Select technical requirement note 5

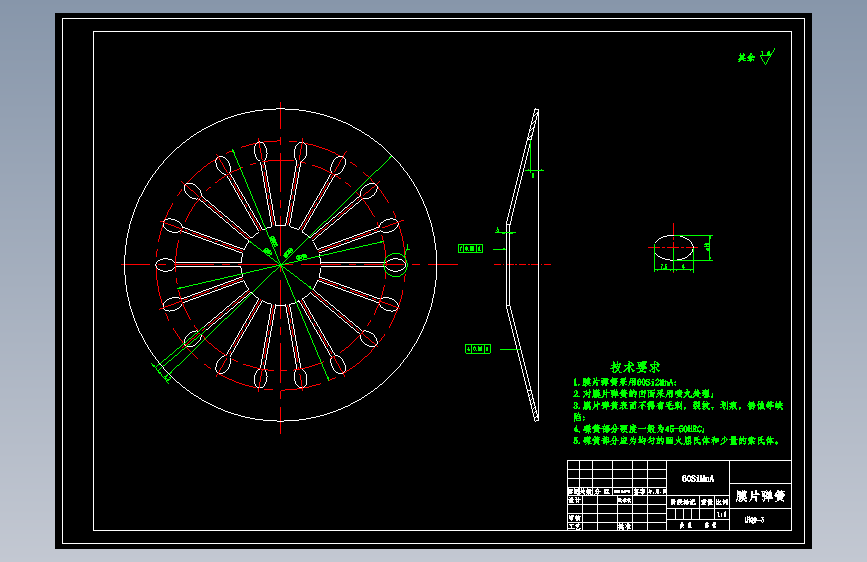click(x=677, y=441)
